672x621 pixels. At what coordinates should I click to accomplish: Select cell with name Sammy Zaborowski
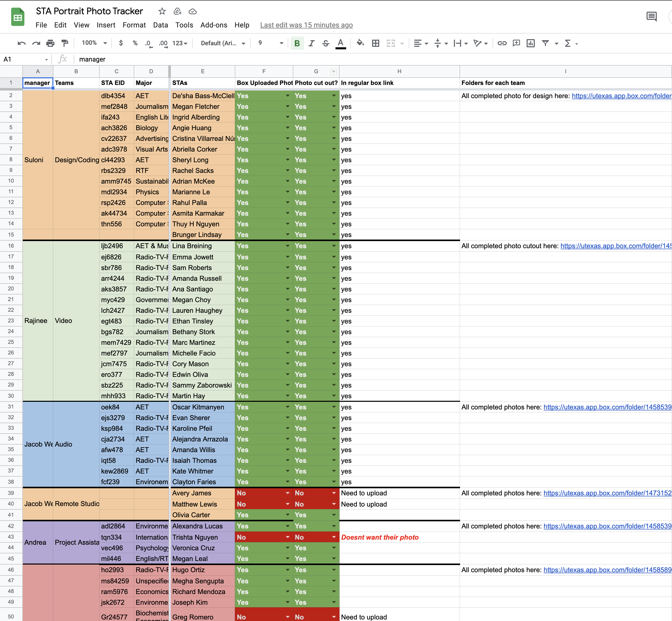(x=203, y=385)
